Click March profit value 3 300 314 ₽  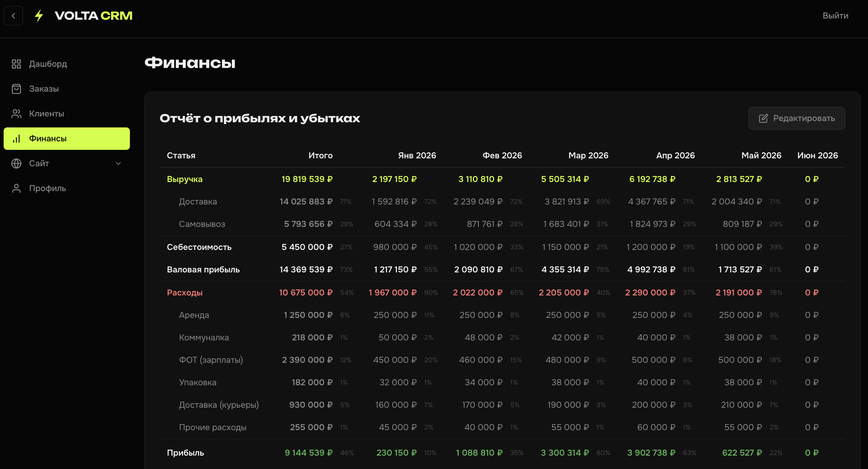click(565, 453)
